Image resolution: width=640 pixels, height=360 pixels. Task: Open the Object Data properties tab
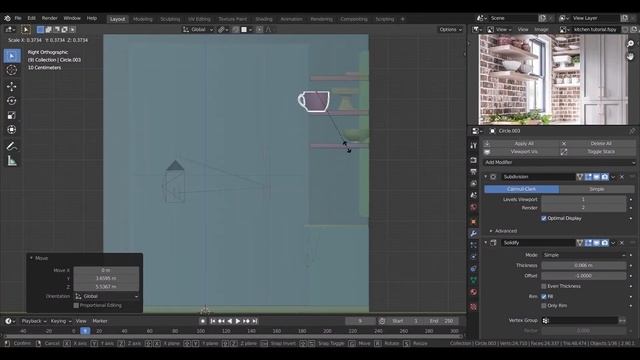473,280
